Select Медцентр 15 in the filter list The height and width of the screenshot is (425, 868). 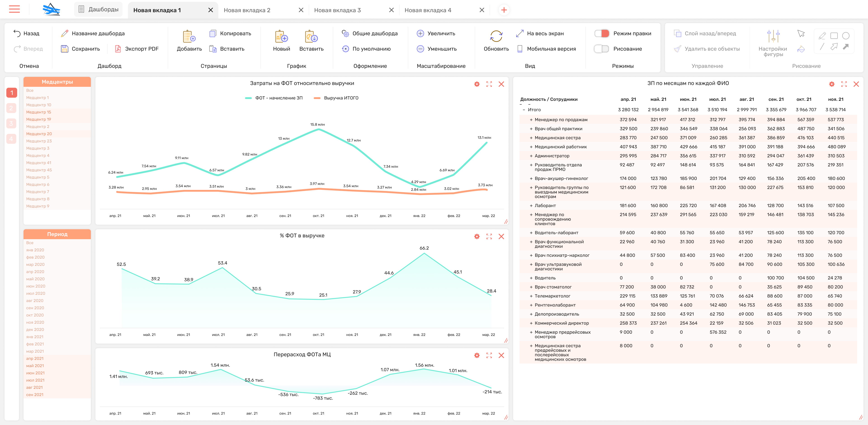point(39,112)
